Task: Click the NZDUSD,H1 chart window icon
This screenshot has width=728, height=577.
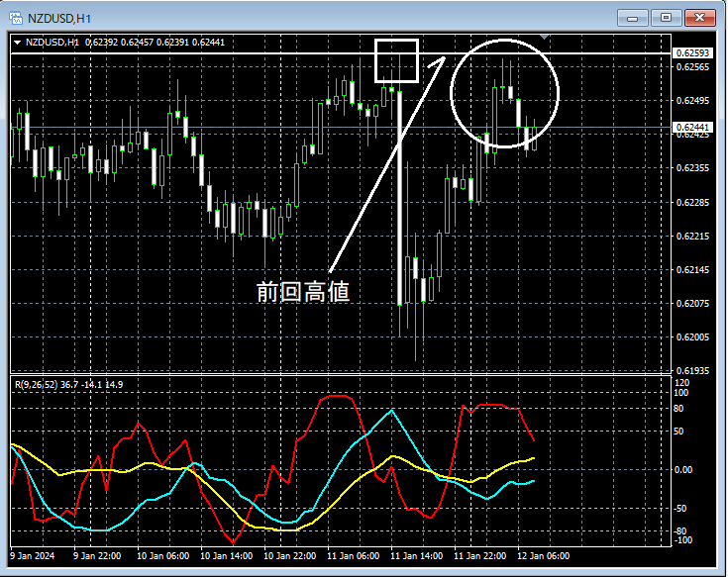Action: click(x=15, y=19)
